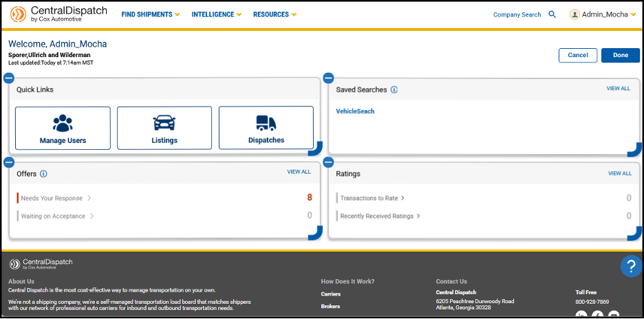This screenshot has height=319, width=644.
Task: Remove the Ratings widget using minus icon
Action: click(x=328, y=162)
